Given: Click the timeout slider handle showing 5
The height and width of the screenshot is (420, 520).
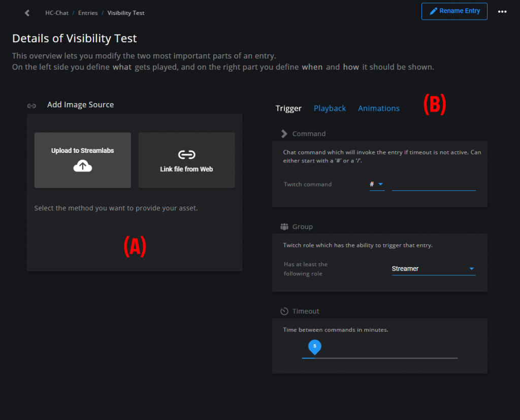Looking at the screenshot, I should (314, 347).
